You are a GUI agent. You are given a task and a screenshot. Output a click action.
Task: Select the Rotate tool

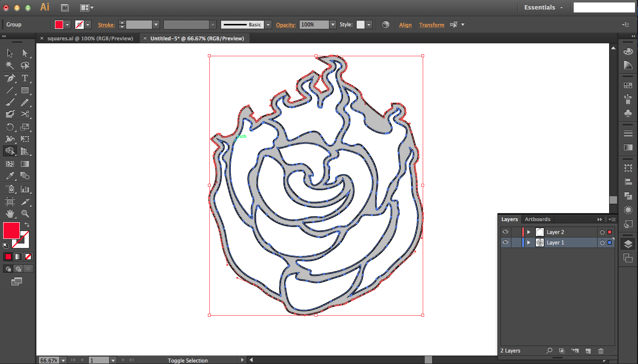point(10,127)
